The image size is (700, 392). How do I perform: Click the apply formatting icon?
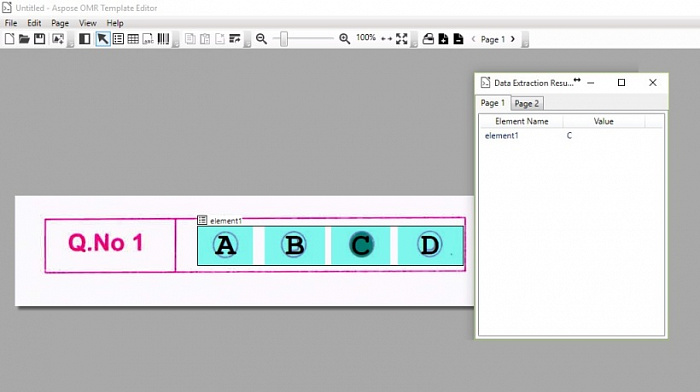tap(235, 39)
